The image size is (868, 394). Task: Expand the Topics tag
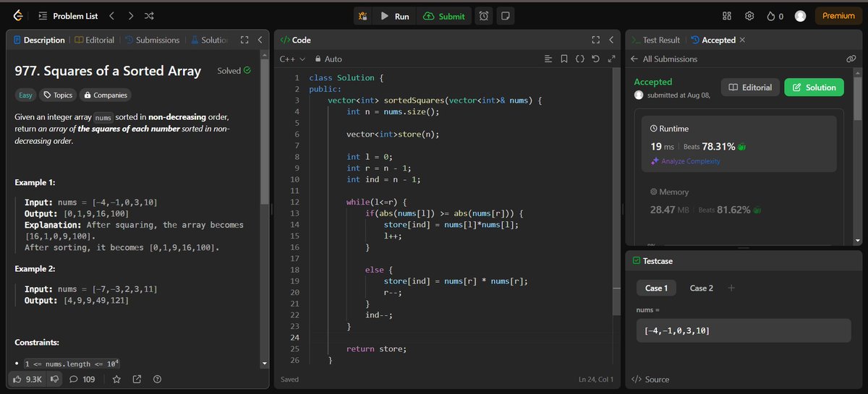[57, 95]
